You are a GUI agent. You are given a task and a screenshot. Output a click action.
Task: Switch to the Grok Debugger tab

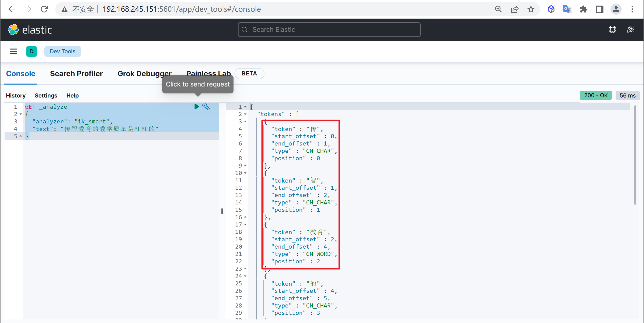click(145, 73)
